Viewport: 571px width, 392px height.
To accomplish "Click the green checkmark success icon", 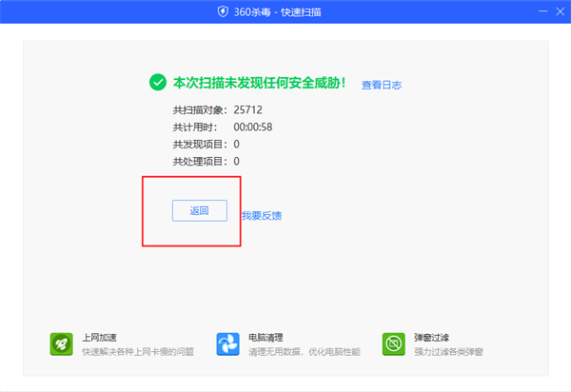I will pyautogui.click(x=158, y=83).
